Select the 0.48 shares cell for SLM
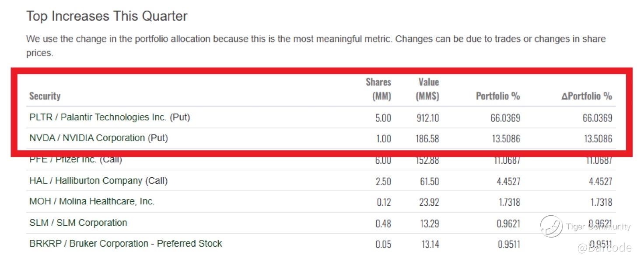The height and width of the screenshot is (262, 644). (x=384, y=224)
